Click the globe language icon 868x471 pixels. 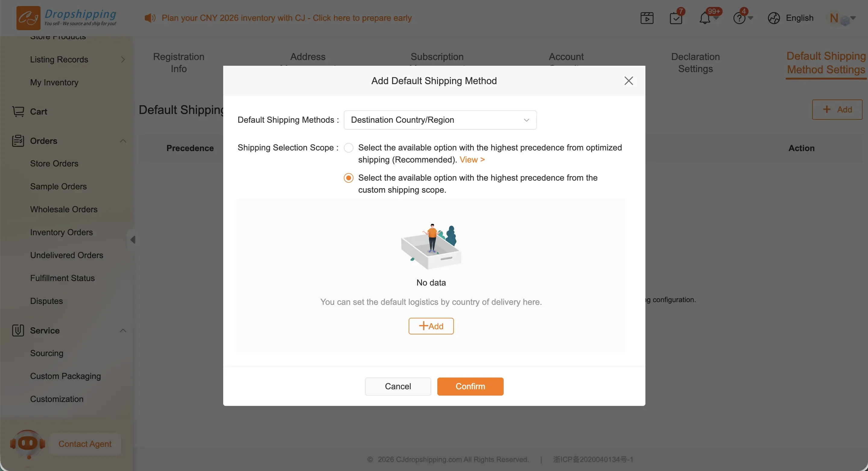[774, 18]
